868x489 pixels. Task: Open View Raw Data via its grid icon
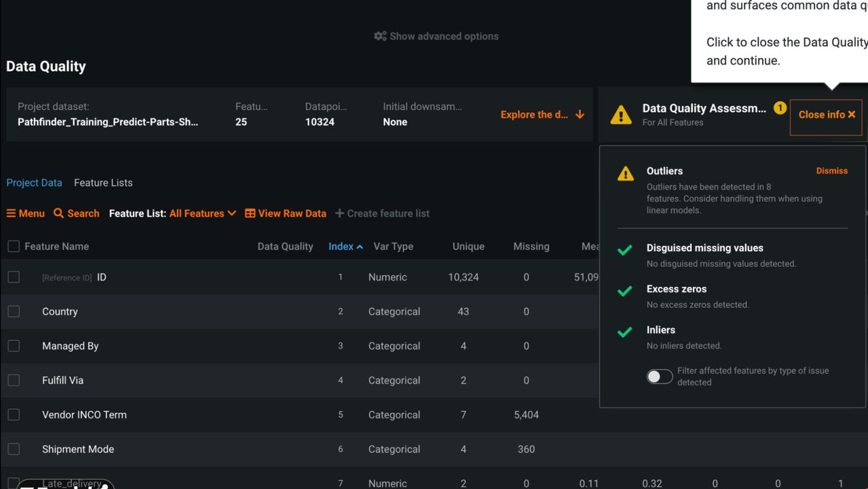[249, 213]
